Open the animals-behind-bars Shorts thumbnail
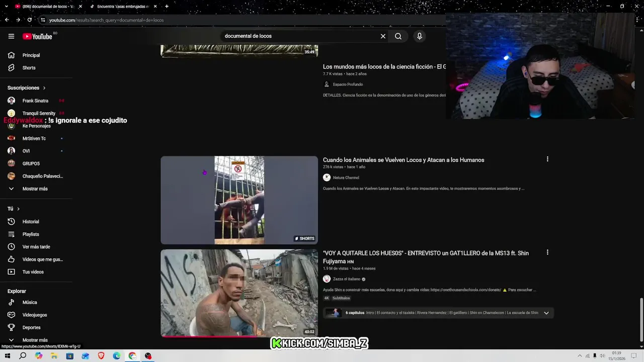 click(x=239, y=200)
